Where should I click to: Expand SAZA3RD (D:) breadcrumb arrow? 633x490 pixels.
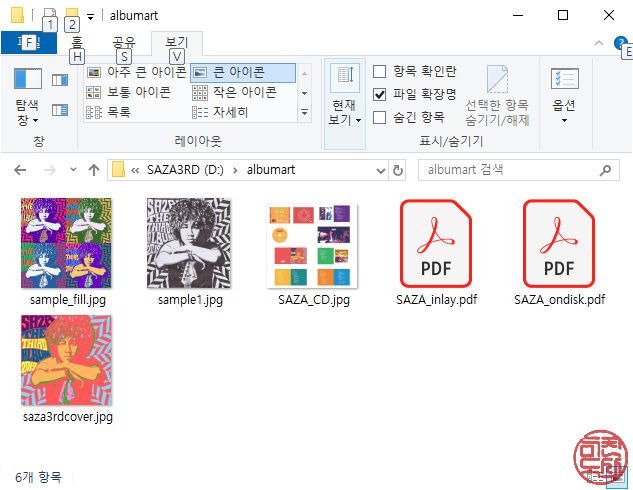pos(235,170)
